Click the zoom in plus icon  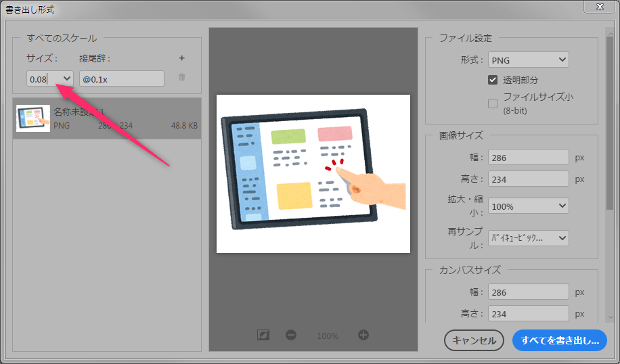pyautogui.click(x=363, y=335)
